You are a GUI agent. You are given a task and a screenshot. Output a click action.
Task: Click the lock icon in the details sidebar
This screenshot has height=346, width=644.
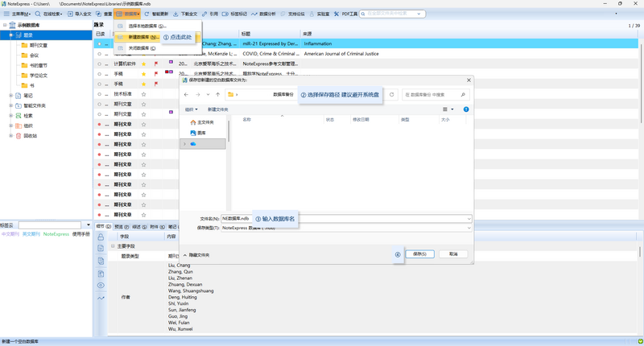(101, 237)
